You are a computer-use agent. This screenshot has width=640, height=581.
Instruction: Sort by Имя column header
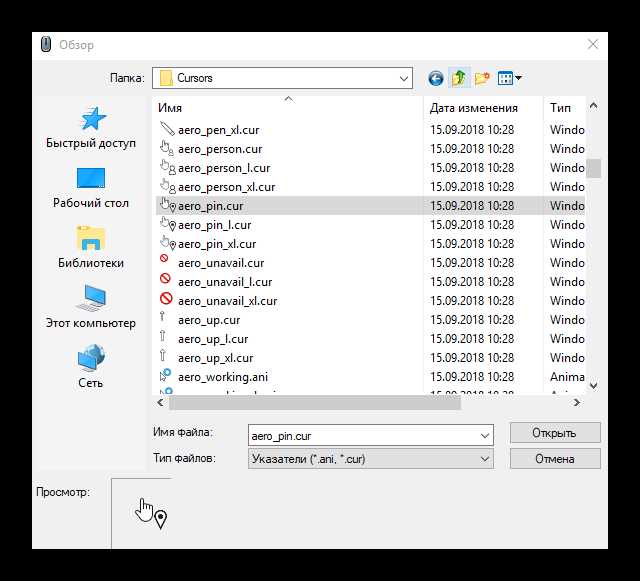289,108
